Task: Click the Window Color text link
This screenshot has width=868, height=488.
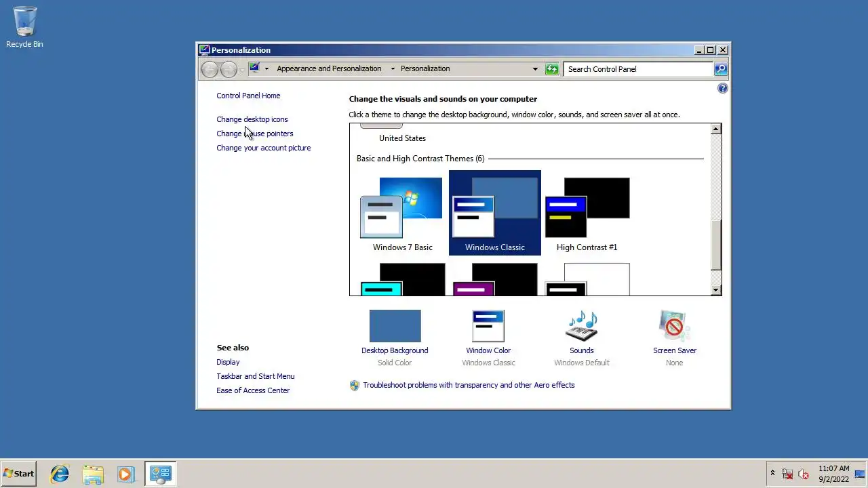Action: coord(488,350)
